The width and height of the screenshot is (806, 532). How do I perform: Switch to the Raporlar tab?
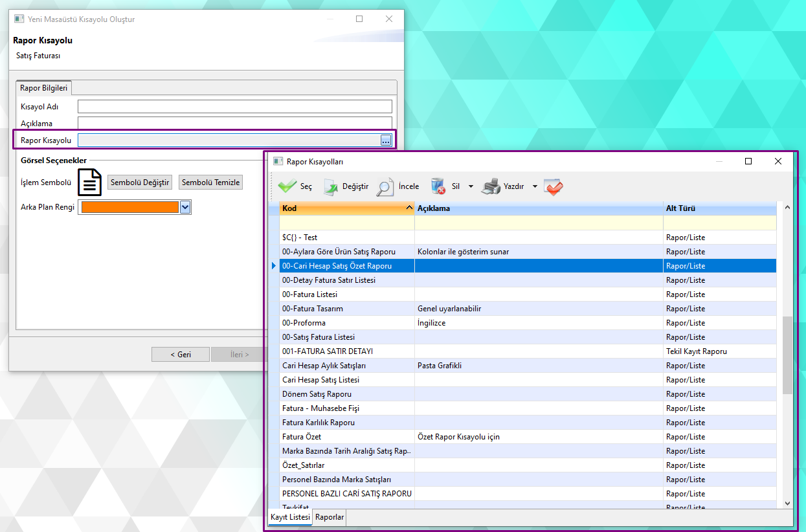pos(330,517)
